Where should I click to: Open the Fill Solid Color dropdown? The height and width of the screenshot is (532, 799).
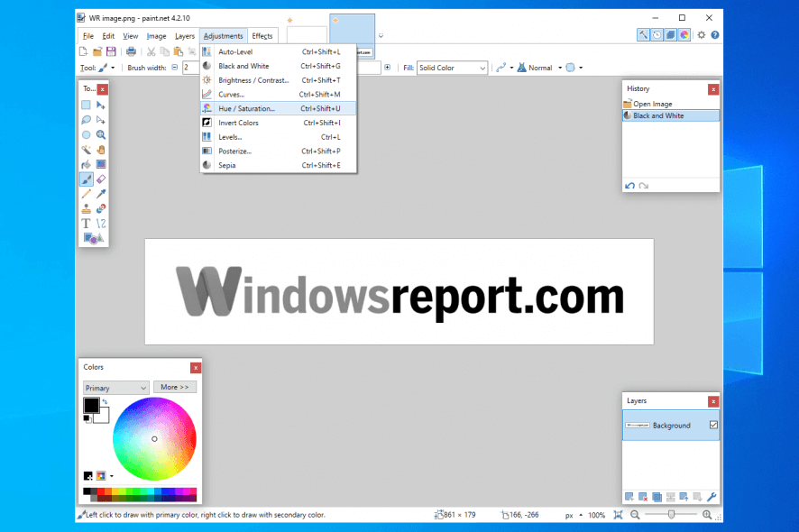pos(452,68)
